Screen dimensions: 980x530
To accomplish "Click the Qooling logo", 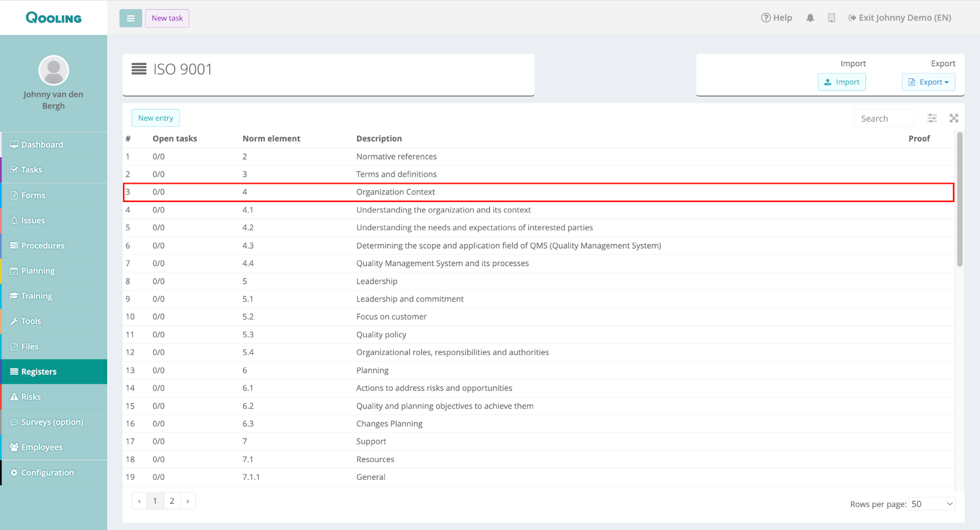I will (x=53, y=18).
